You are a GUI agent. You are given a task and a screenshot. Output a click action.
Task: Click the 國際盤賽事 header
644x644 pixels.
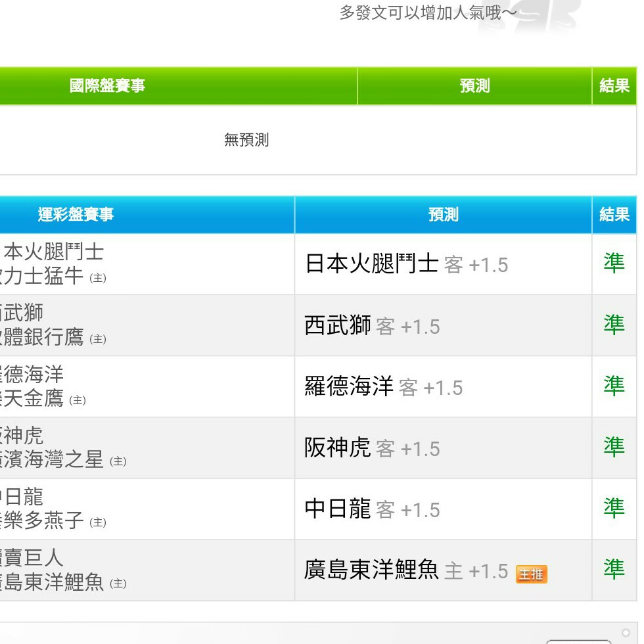pyautogui.click(x=107, y=86)
